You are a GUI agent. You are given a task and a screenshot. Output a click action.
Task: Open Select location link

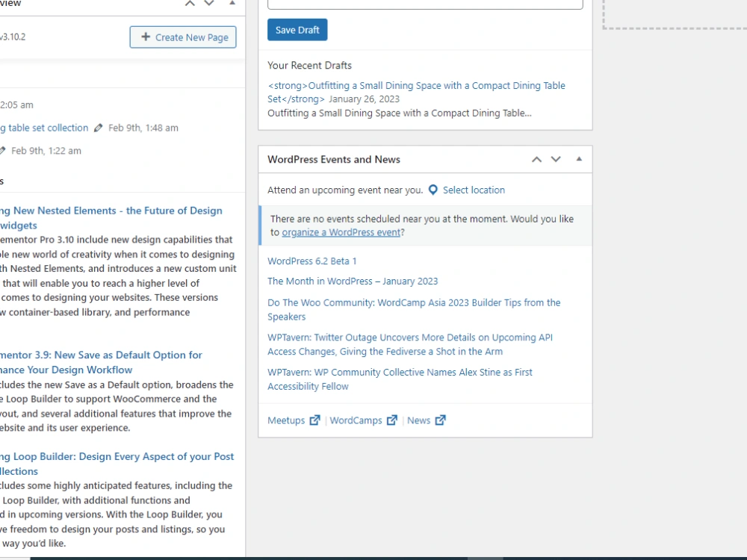pyautogui.click(x=474, y=190)
